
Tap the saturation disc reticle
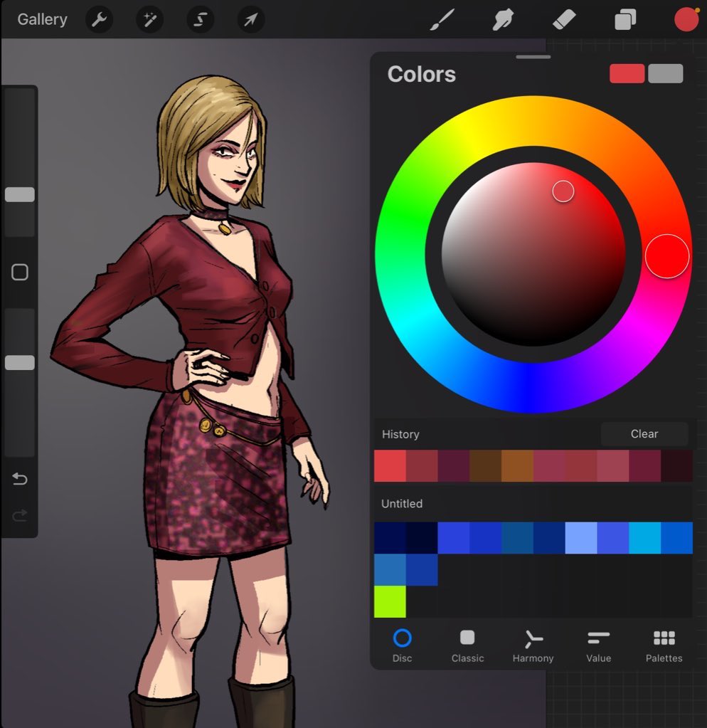(x=563, y=191)
